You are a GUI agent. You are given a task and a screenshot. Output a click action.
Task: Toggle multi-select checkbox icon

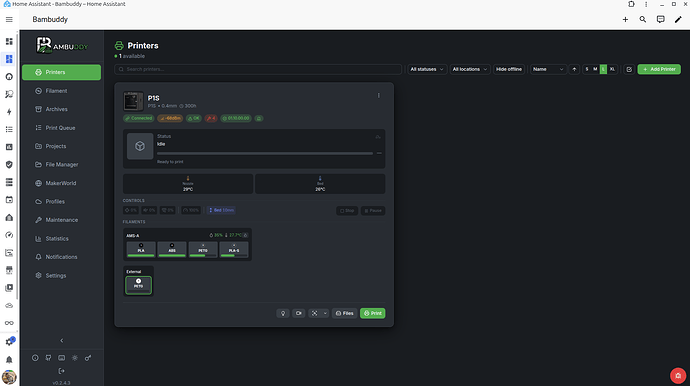pos(629,69)
